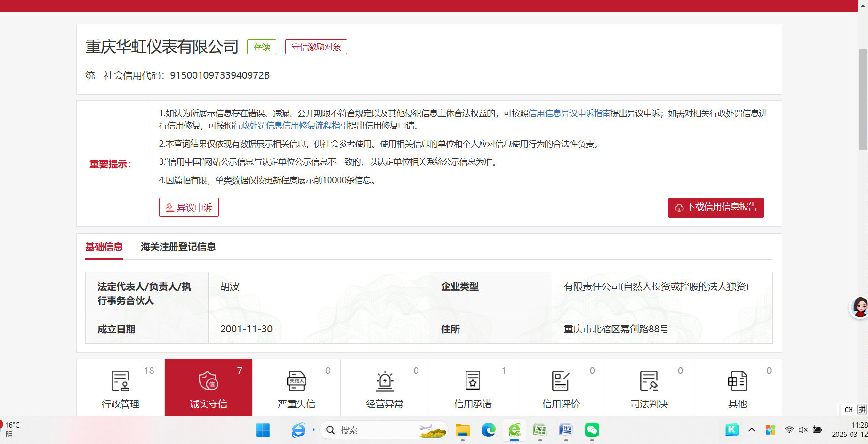Open the 行政管理 category icon
868x444 pixels.
click(120, 381)
